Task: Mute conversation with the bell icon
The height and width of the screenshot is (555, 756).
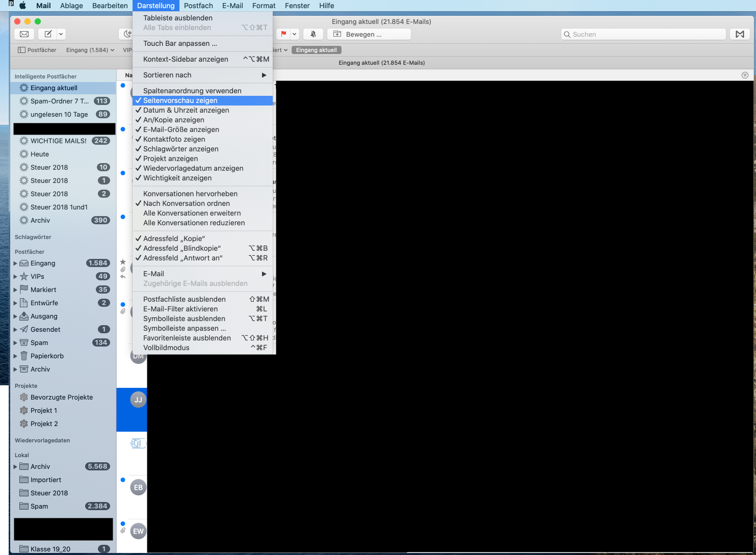Action: [313, 34]
